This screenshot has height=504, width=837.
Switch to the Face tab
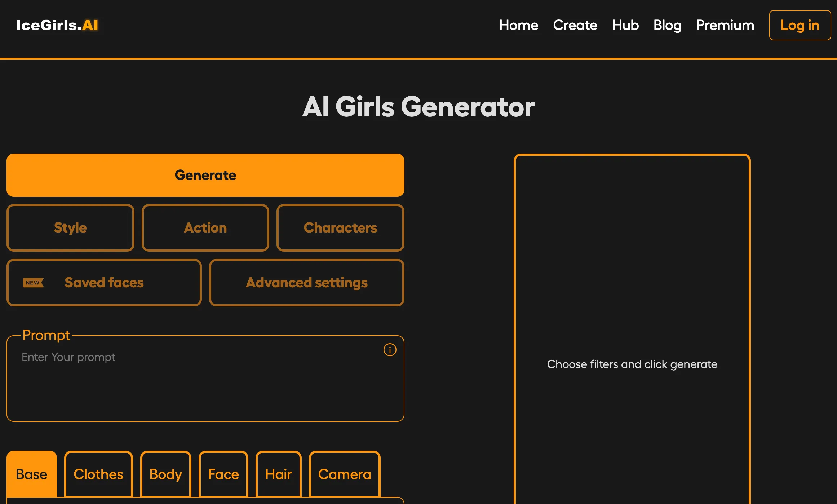223,474
